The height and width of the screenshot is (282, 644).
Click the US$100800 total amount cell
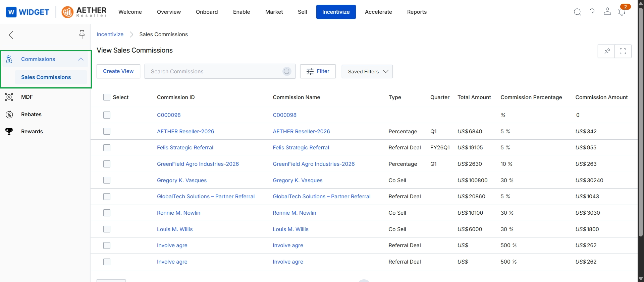tap(473, 180)
